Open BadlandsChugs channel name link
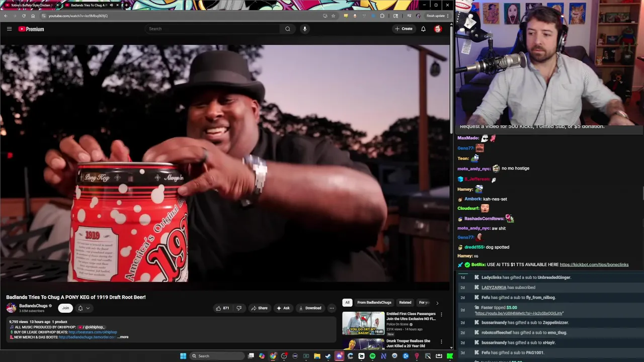 [x=33, y=306]
